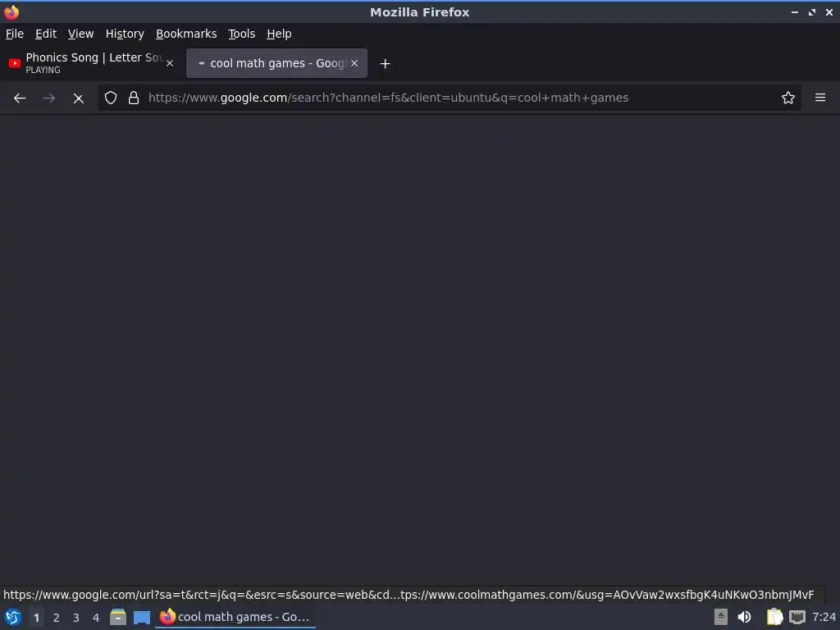The width and height of the screenshot is (840, 630).
Task: Open the Help menu
Action: (x=279, y=34)
